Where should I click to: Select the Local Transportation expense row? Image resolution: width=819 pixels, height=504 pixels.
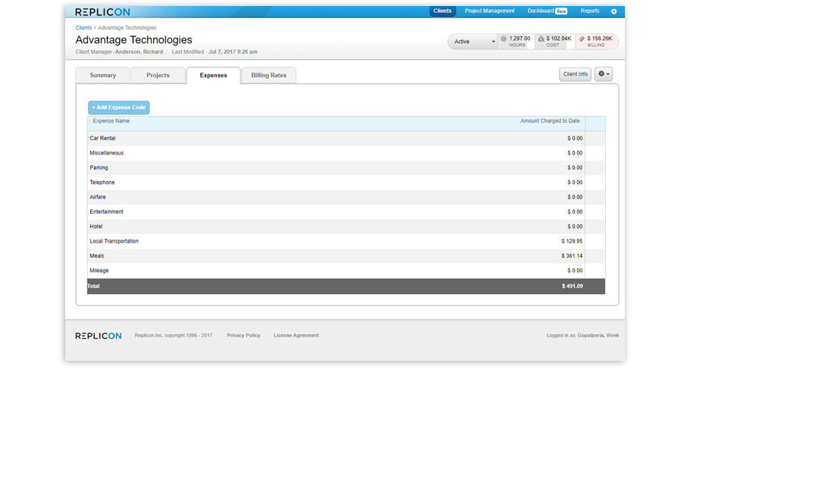(347, 241)
